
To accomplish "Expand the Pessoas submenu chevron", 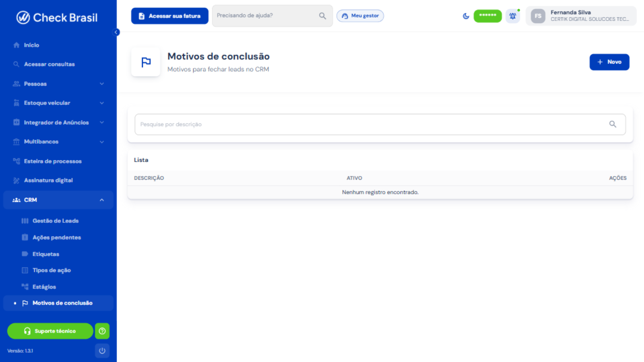I will 102,84.
